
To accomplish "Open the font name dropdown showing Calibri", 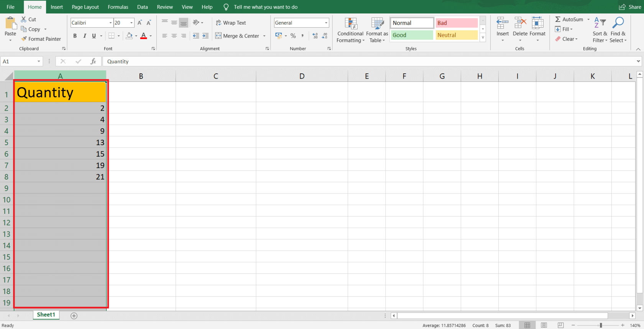I will click(x=110, y=23).
